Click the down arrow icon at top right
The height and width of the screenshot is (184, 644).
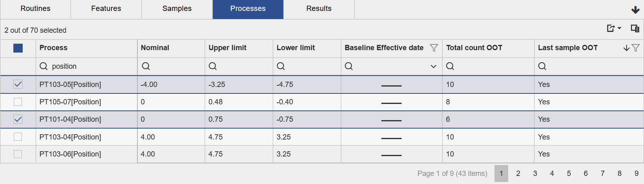635,10
